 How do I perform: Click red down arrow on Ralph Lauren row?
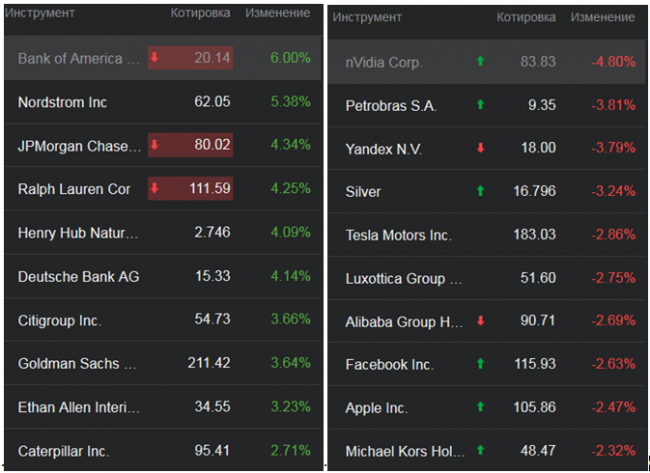pyautogui.click(x=155, y=189)
